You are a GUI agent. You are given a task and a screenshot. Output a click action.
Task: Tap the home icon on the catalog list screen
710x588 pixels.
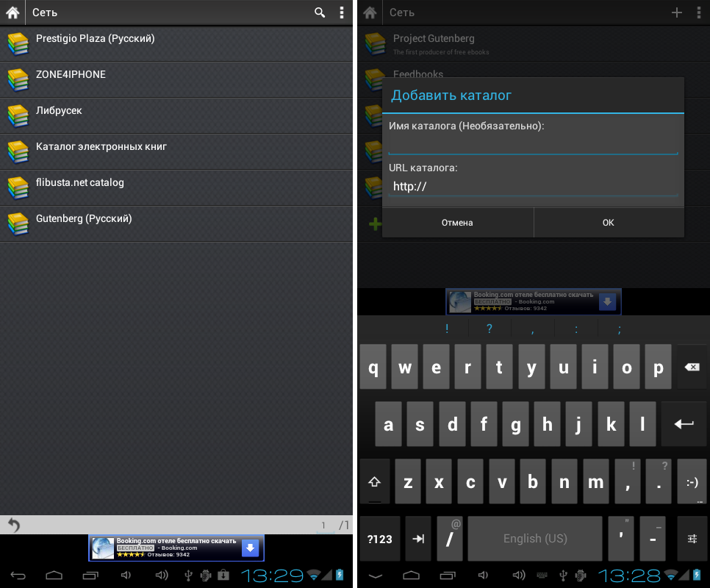click(12, 12)
